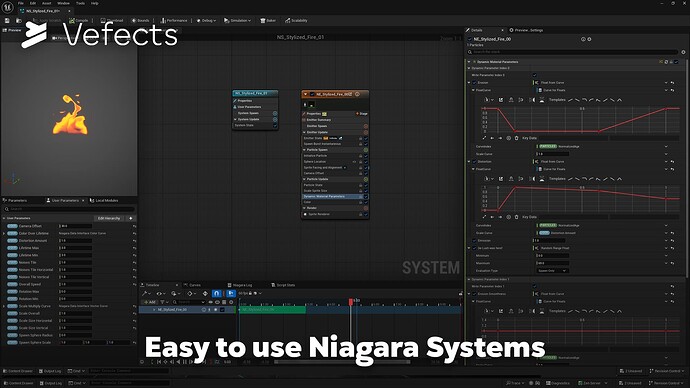Toggle the Erosion parameter checkbox

point(474,83)
